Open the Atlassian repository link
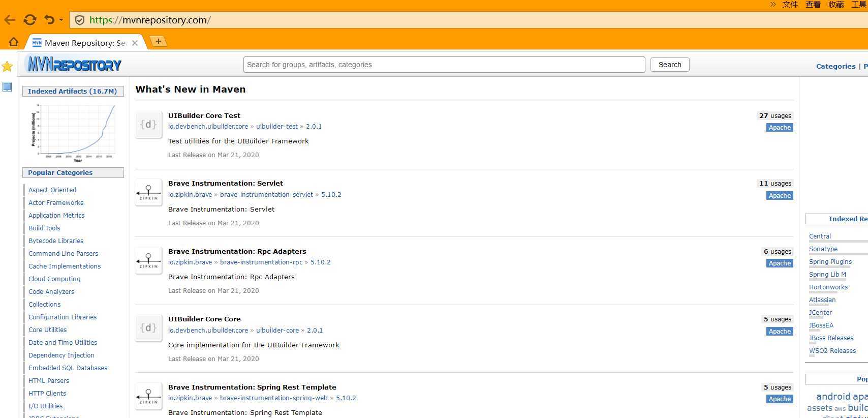This screenshot has height=418, width=868. [822, 300]
